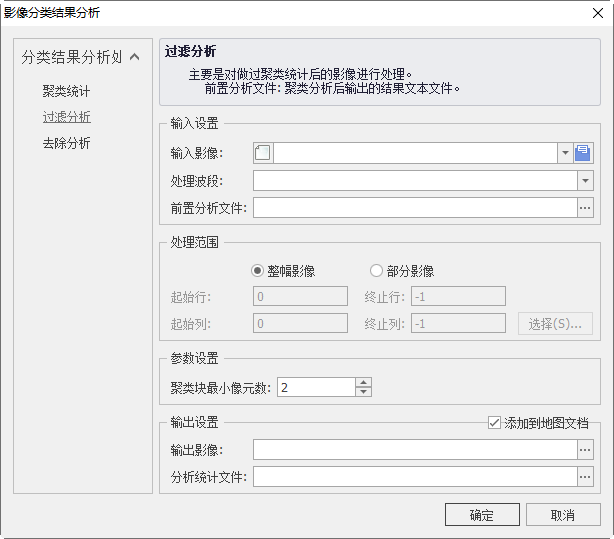
Task: Browse for 分析统计文件 with ellipsis button
Action: point(585,477)
